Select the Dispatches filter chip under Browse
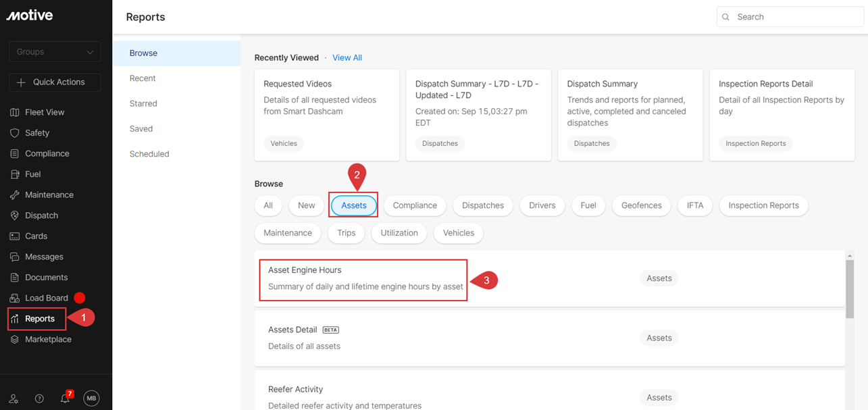Screen dimensions: 868x410 pos(483,205)
